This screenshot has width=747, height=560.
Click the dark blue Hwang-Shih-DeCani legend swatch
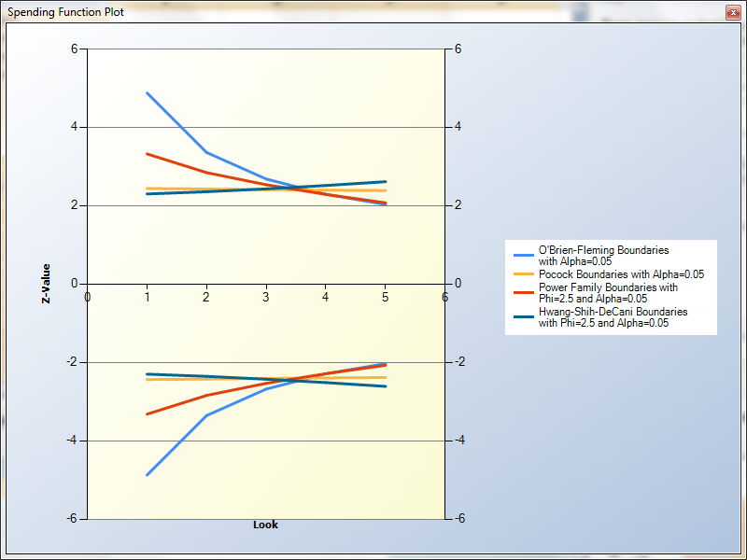(524, 318)
